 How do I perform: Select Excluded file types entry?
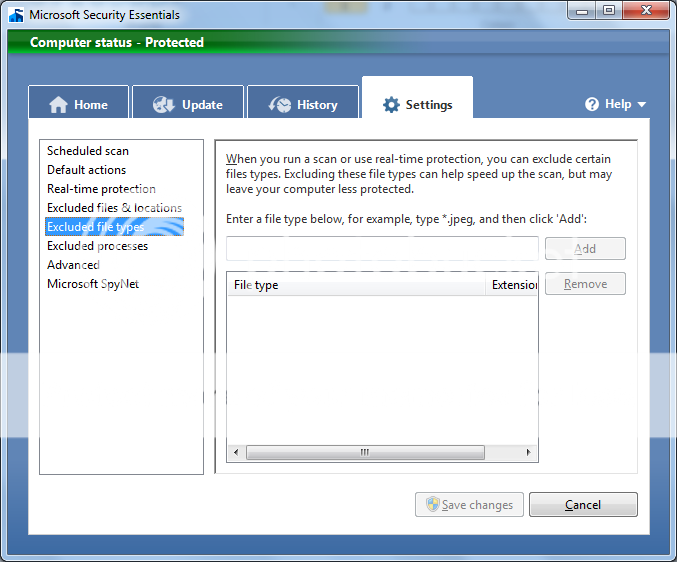(x=114, y=227)
